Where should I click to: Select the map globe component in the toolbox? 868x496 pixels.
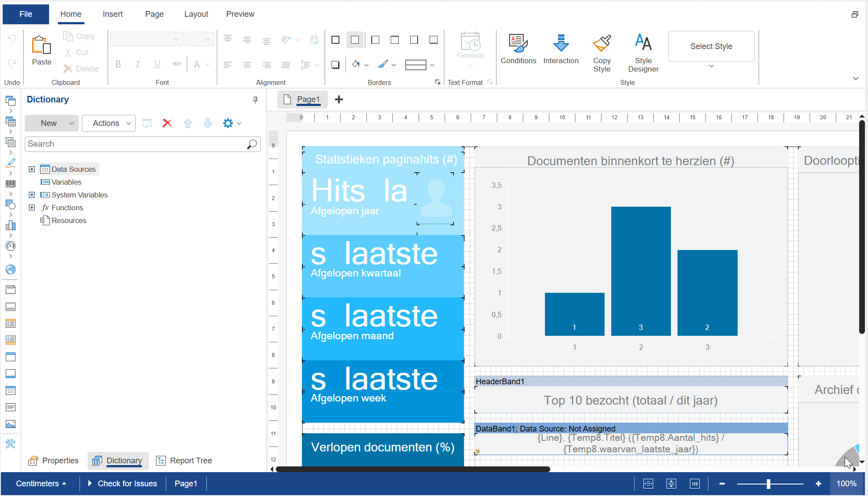(x=11, y=269)
